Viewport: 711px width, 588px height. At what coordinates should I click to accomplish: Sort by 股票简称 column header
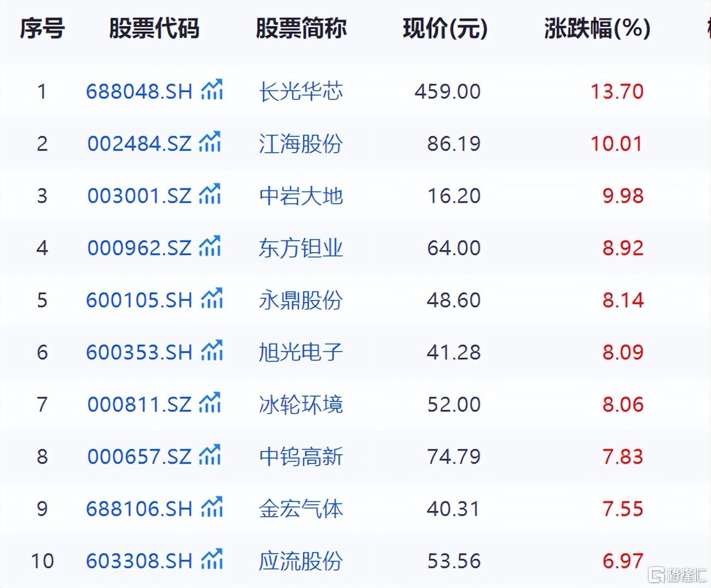(x=301, y=28)
